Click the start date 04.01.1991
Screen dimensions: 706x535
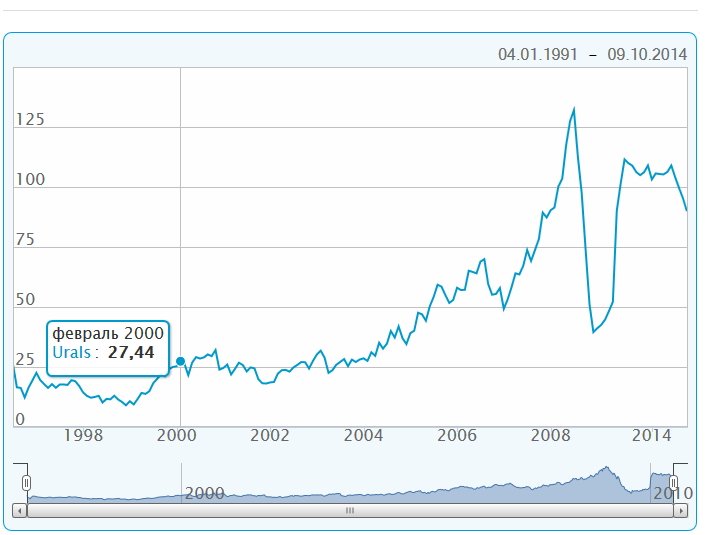[537, 54]
